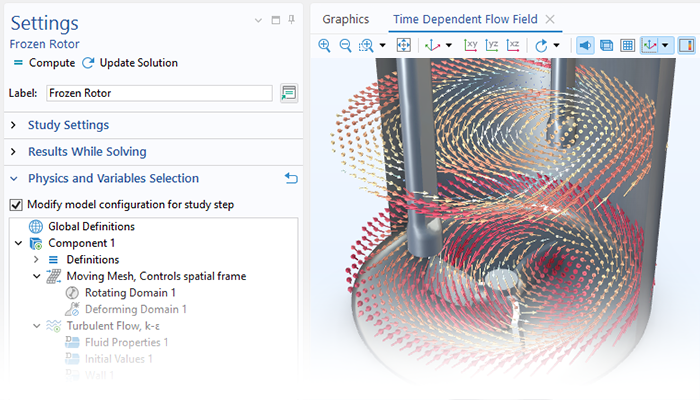Click the Global Definitions globe icon
This screenshot has width=700, height=400.
36,226
